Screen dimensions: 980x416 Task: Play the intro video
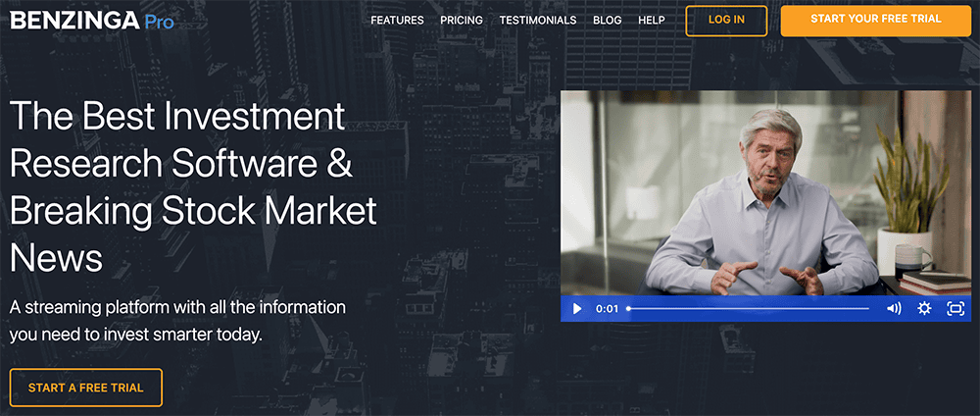577,308
